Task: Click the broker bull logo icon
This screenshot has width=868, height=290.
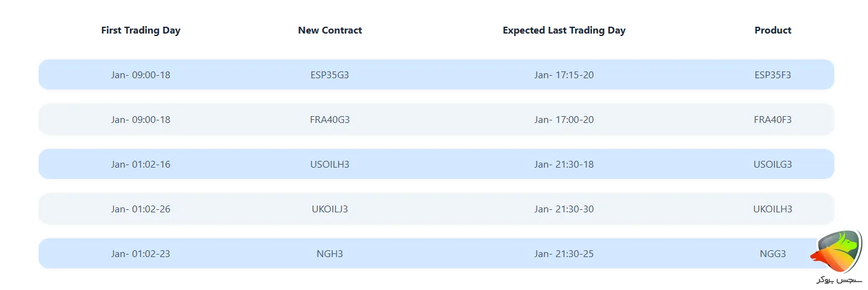Action: [836, 251]
